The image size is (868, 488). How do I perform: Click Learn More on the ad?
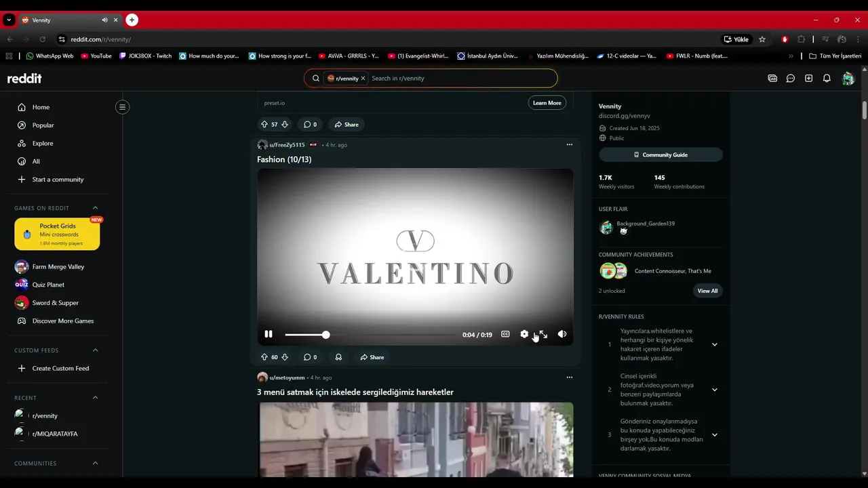[547, 103]
